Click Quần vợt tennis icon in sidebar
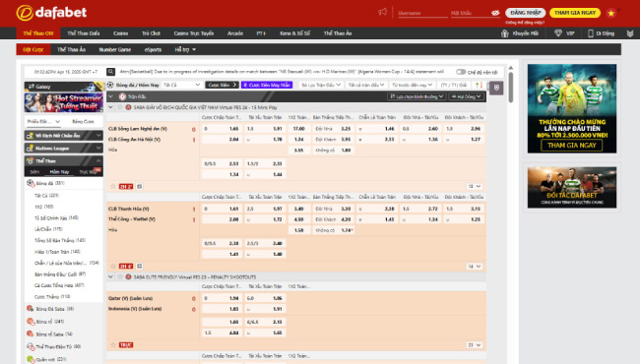The height and width of the screenshot is (364, 640). click(x=31, y=359)
